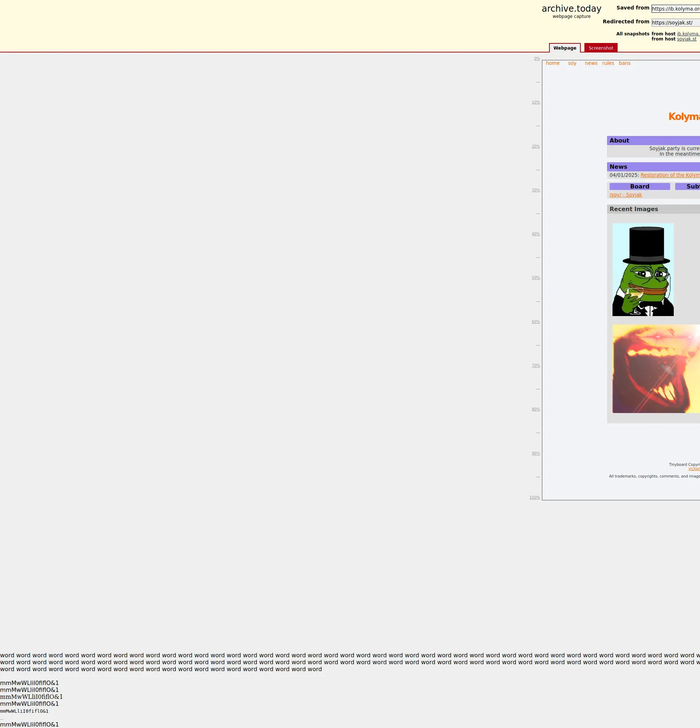Image resolution: width=700 pixels, height=728 pixels.
Task: Open the rules link
Action: (608, 63)
